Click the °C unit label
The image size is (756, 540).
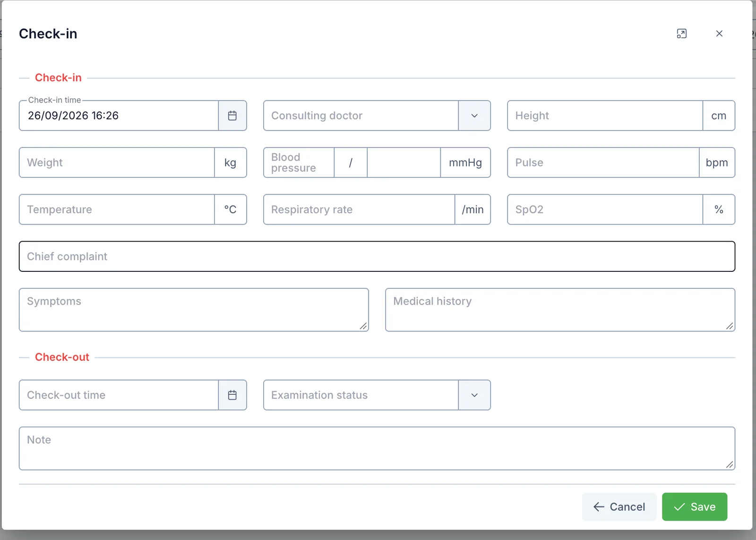pyautogui.click(x=230, y=209)
